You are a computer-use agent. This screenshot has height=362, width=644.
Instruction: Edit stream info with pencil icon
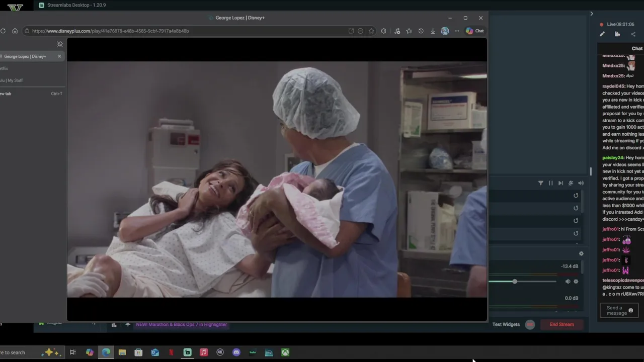click(602, 34)
